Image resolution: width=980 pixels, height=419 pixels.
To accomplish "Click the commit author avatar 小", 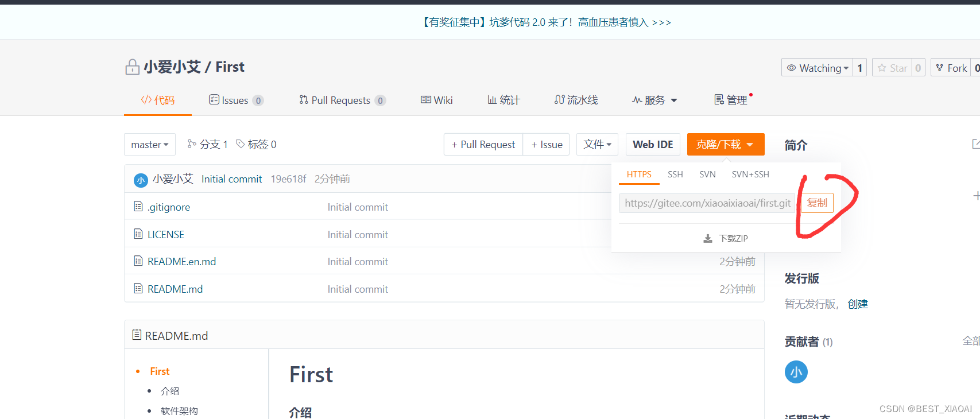I will pos(141,180).
